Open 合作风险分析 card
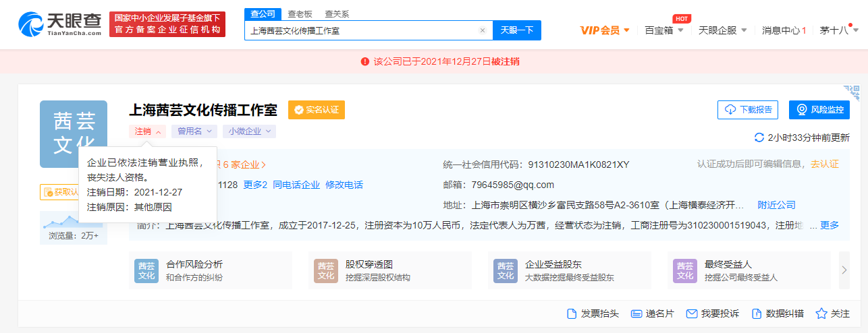Viewport: 868px width, 333px height. coord(211,270)
